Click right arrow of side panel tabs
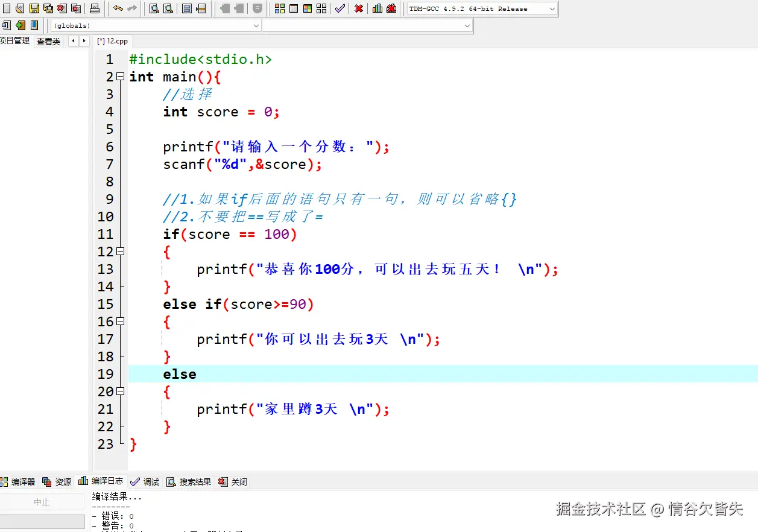 coord(84,41)
